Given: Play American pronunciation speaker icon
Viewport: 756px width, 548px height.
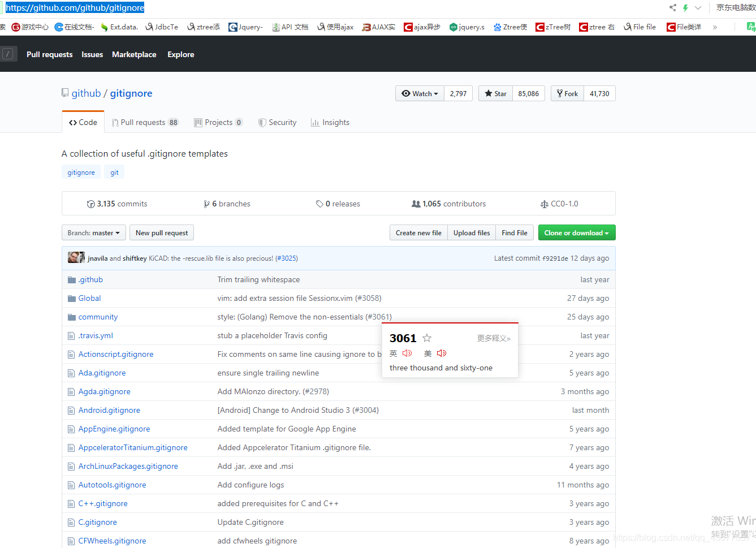Looking at the screenshot, I should (x=442, y=353).
